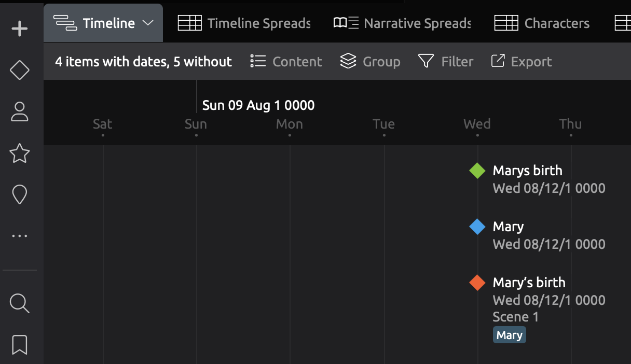Click the Content button in toolbar
This screenshot has height=364, width=631.
tap(286, 62)
